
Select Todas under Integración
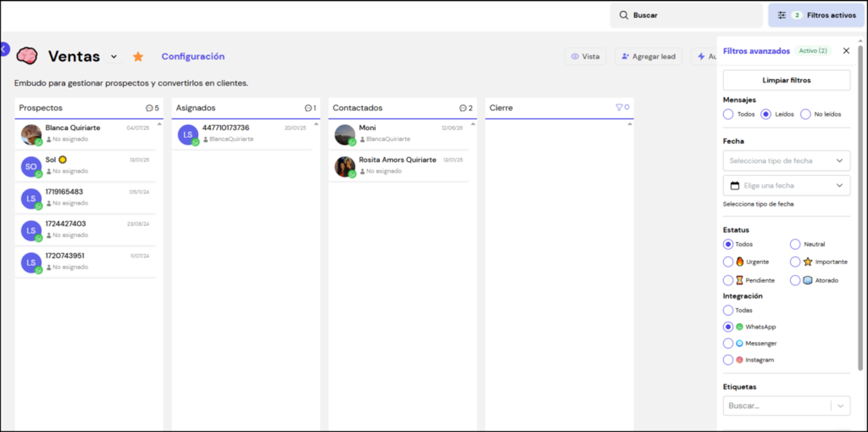(x=728, y=310)
